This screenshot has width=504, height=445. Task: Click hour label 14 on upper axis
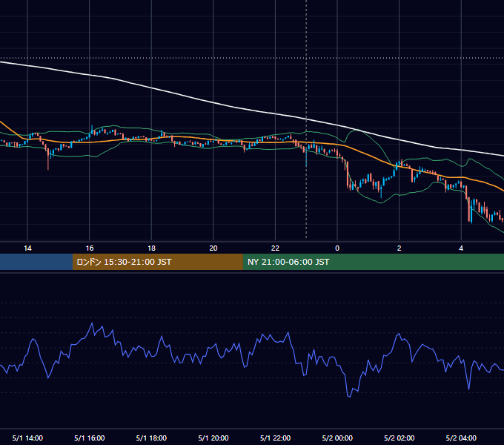27,248
